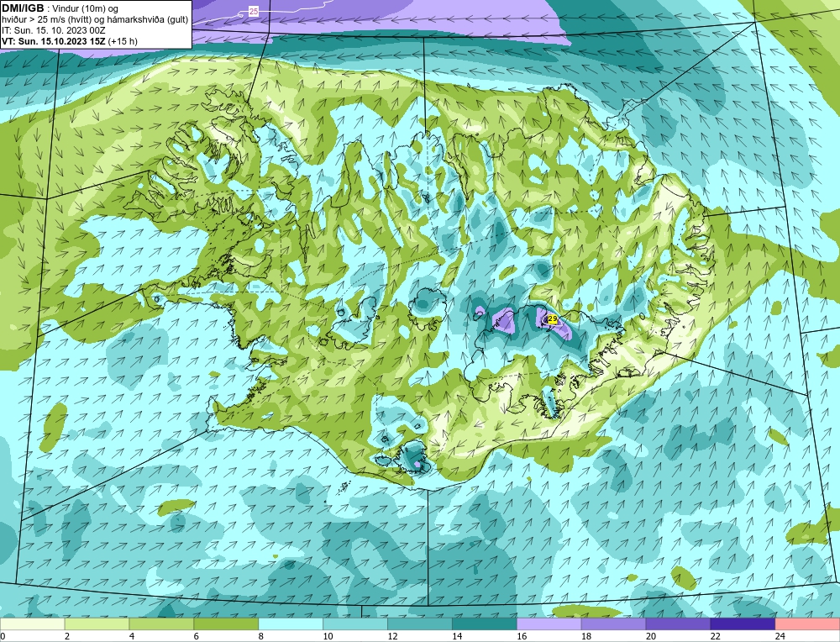Click the legend scale value 16
840x642 pixels.
522,636
